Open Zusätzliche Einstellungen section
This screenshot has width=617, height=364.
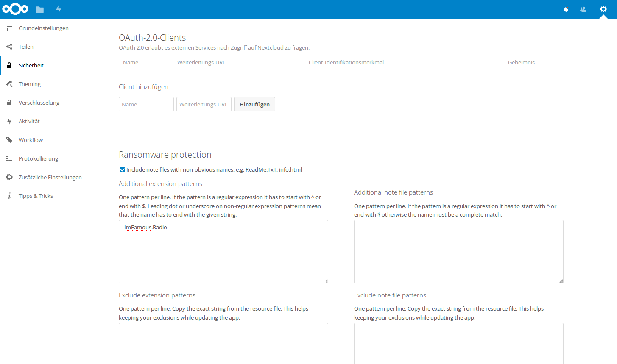click(50, 177)
